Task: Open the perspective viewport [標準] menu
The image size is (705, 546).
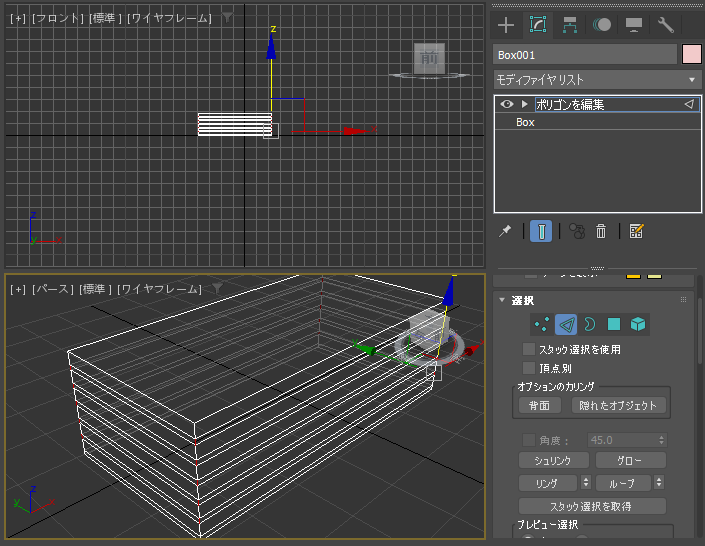Action: pyautogui.click(x=95, y=289)
